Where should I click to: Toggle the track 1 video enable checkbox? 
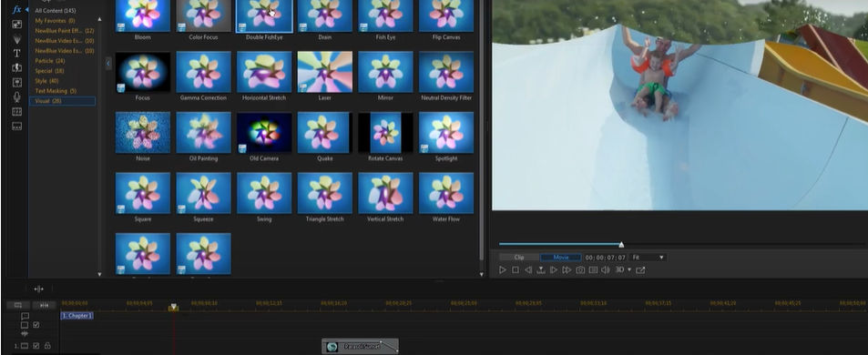36,346
